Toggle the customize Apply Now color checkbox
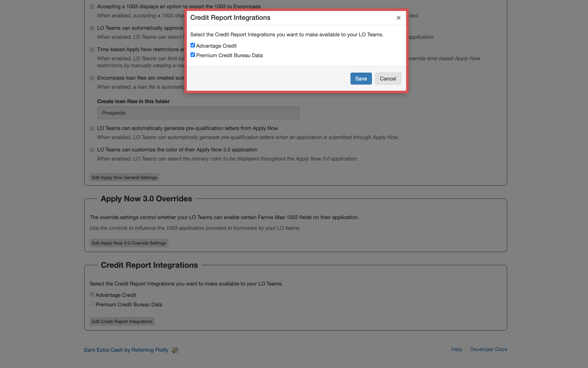Screen dimensions: 588x368 pyautogui.click(x=92, y=150)
